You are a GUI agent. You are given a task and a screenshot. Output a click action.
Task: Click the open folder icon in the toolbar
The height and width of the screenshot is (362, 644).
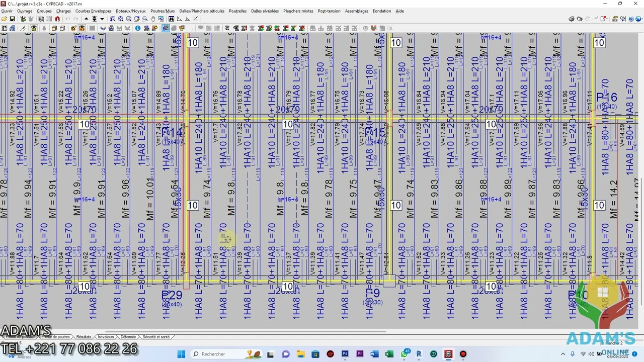(x=4, y=19)
